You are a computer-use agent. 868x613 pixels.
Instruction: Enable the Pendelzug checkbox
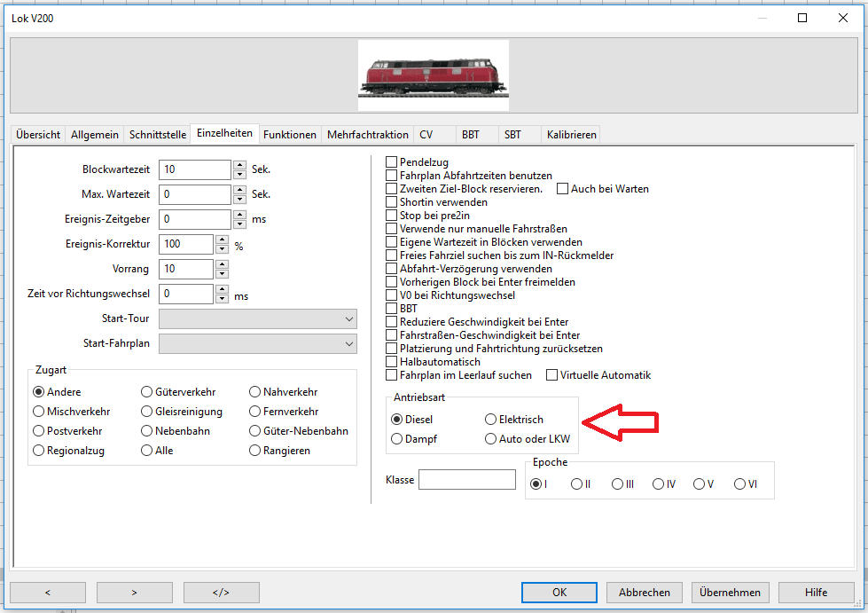coord(392,162)
